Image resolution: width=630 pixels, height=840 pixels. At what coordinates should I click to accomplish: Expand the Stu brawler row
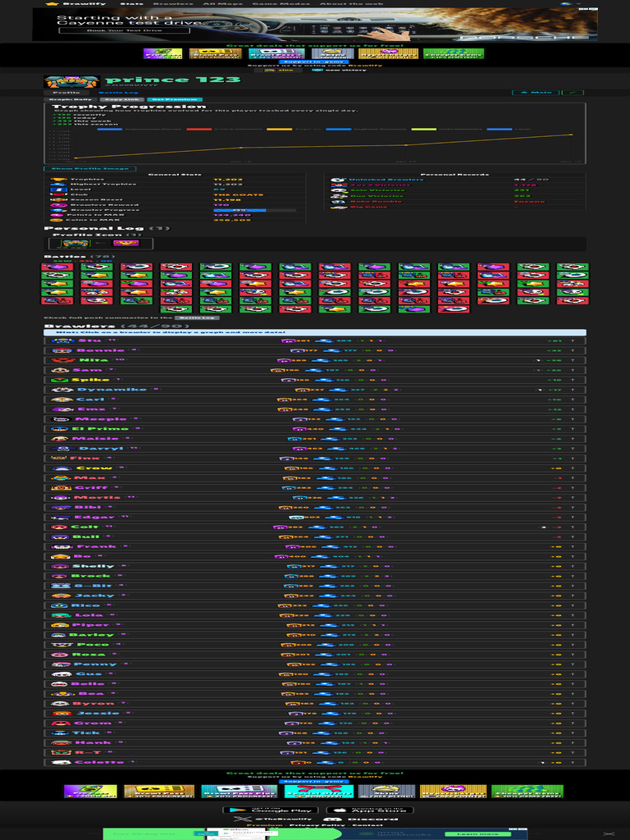click(x=314, y=340)
